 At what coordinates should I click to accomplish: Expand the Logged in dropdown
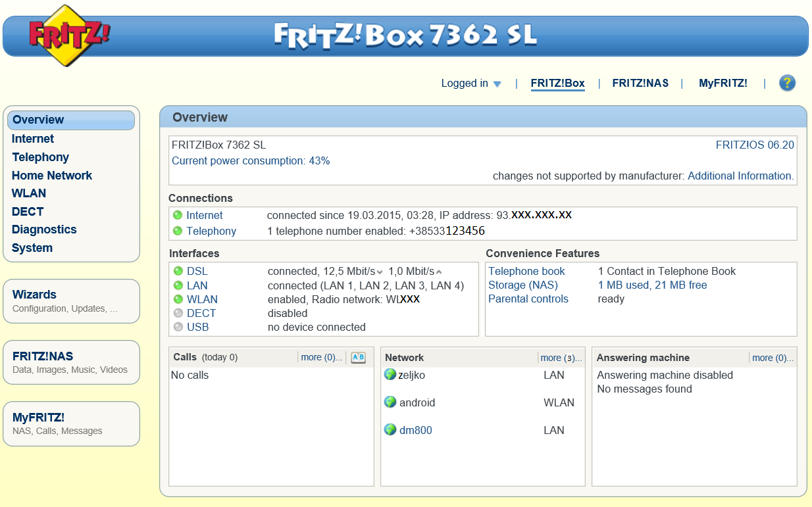click(471, 84)
